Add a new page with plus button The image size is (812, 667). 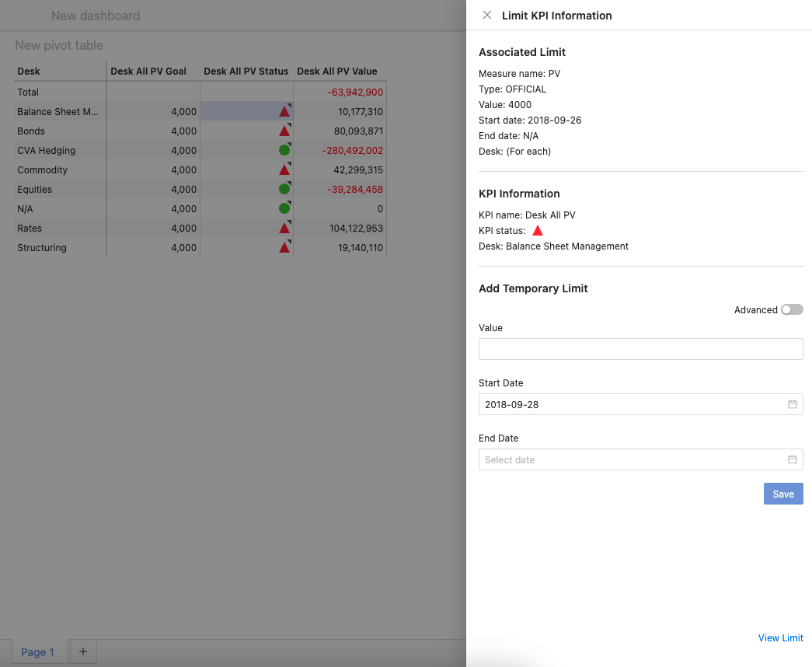(x=83, y=651)
